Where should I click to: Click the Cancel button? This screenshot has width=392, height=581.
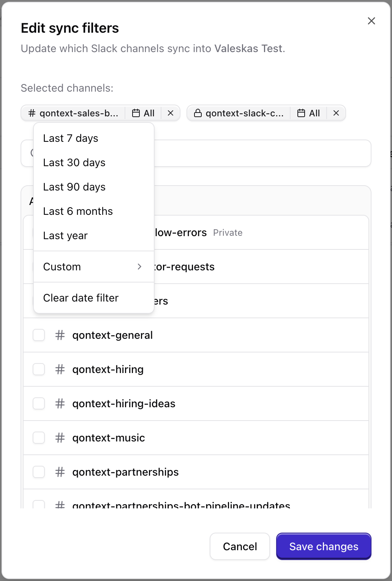[240, 546]
